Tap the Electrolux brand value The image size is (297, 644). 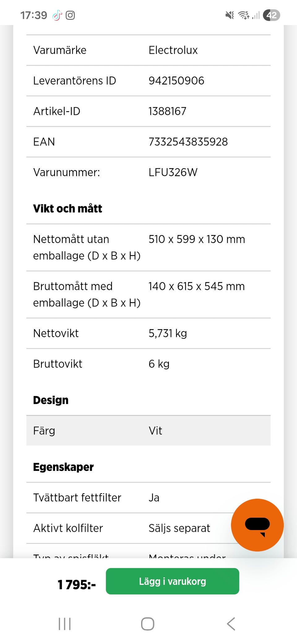coord(173,50)
